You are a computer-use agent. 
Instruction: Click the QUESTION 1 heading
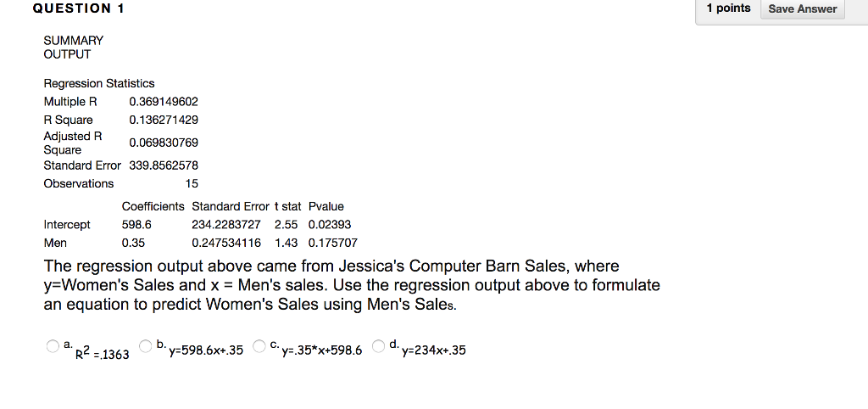pyautogui.click(x=79, y=8)
